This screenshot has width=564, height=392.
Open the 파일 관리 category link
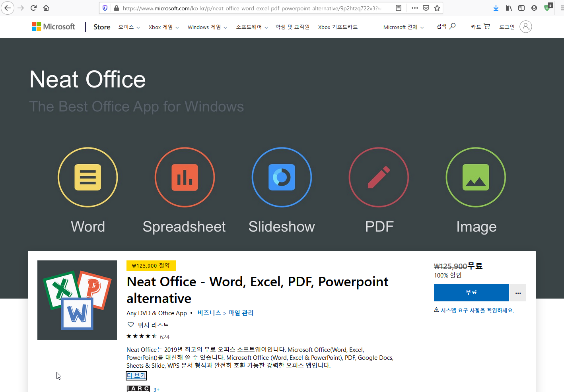pyautogui.click(x=241, y=313)
